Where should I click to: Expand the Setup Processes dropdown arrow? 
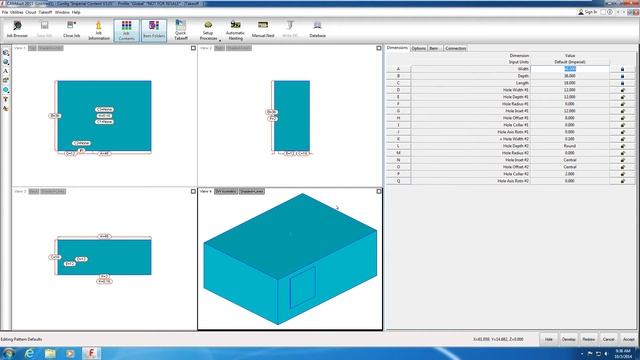(x=220, y=40)
